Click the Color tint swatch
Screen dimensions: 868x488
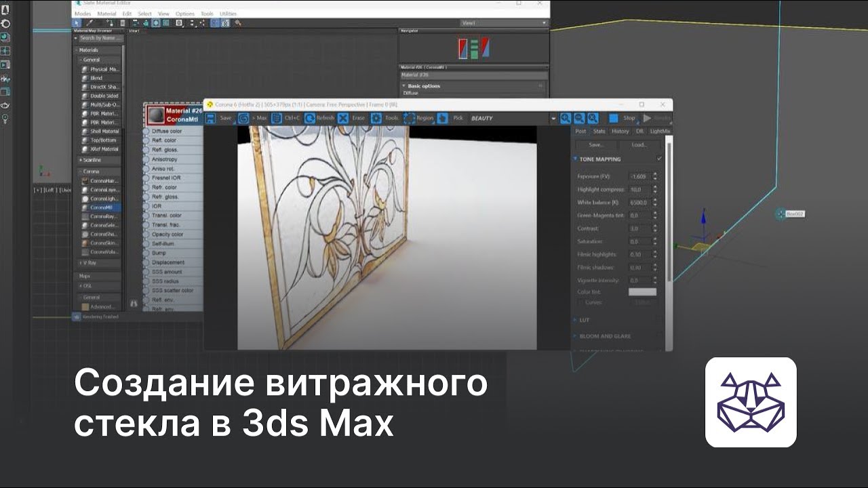tap(642, 292)
